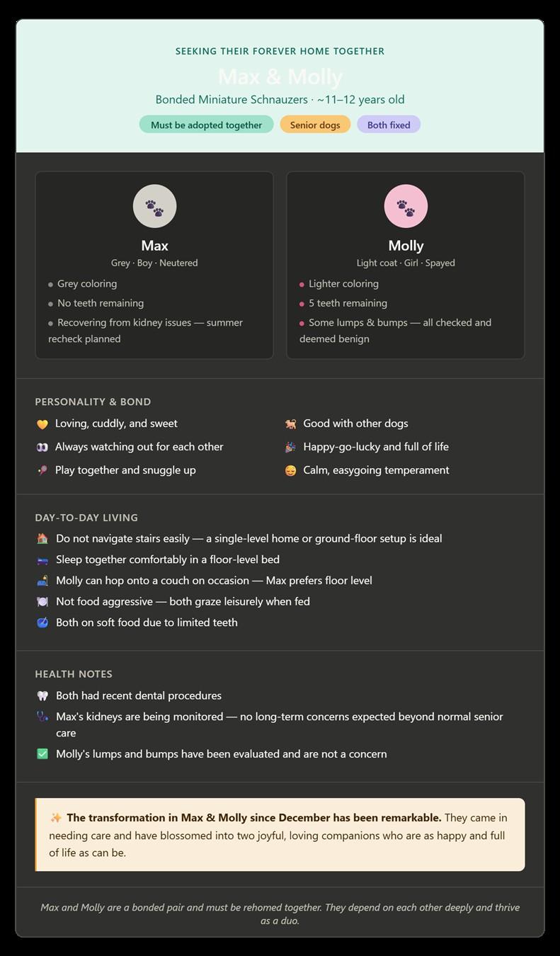Image resolution: width=560 pixels, height=956 pixels.
Task: Click the eyes icon next to Always watching
Action: coord(42,448)
